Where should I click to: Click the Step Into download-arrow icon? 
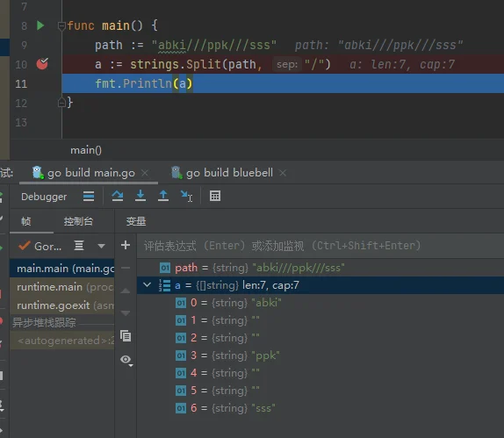pos(140,196)
